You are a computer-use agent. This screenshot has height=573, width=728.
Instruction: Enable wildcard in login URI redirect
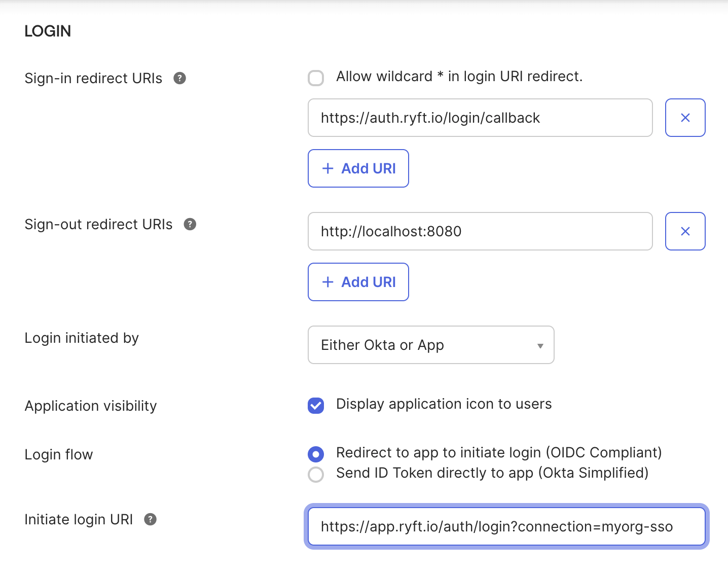click(x=316, y=78)
